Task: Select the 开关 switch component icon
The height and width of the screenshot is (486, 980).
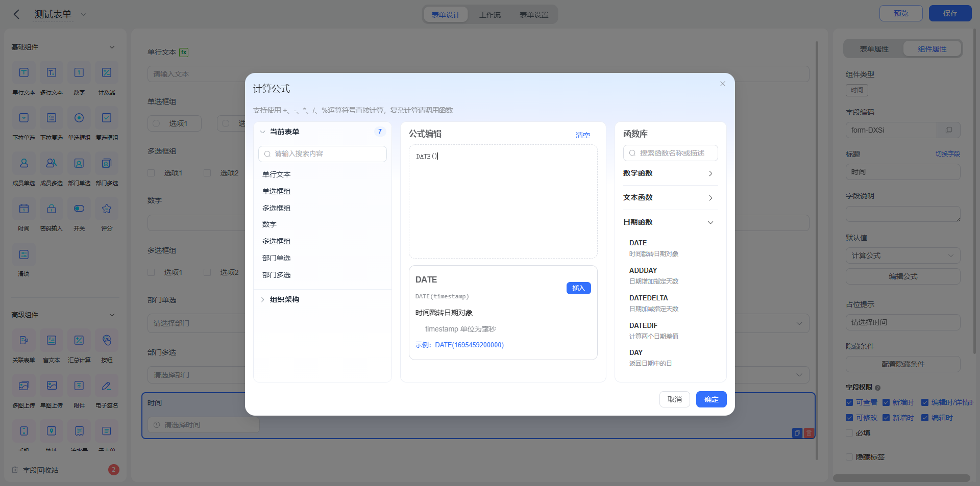Action: click(x=79, y=209)
